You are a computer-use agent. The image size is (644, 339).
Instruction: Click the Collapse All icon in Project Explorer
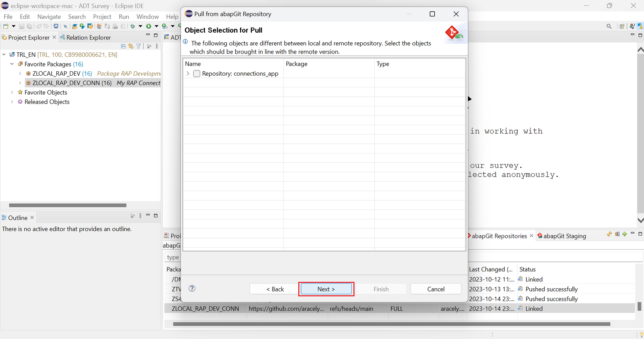point(123,46)
